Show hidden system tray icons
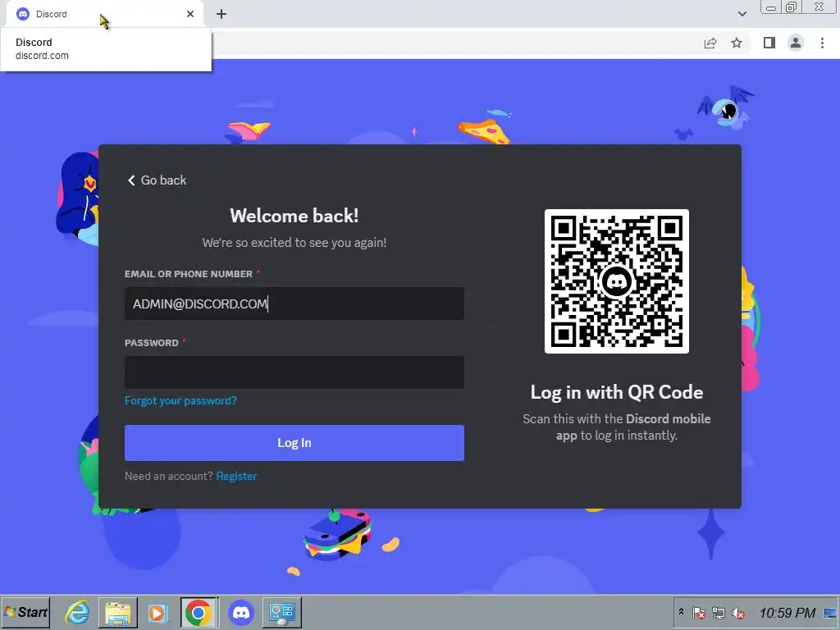Image resolution: width=840 pixels, height=630 pixels. tap(682, 612)
